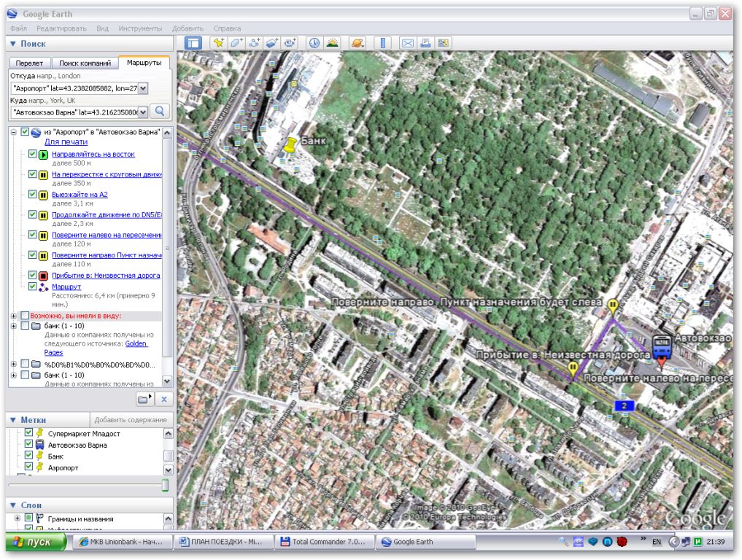This screenshot has height=560, width=742.
Task: Print the current view
Action: (425, 43)
